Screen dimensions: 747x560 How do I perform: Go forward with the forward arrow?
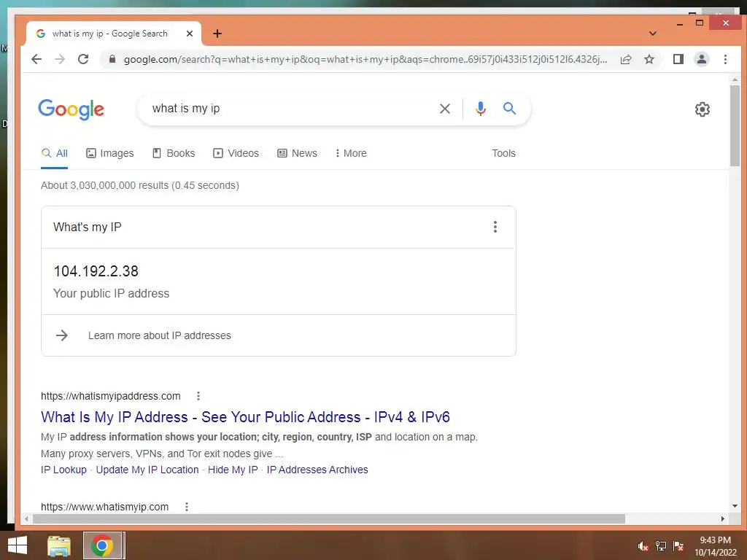[x=60, y=59]
